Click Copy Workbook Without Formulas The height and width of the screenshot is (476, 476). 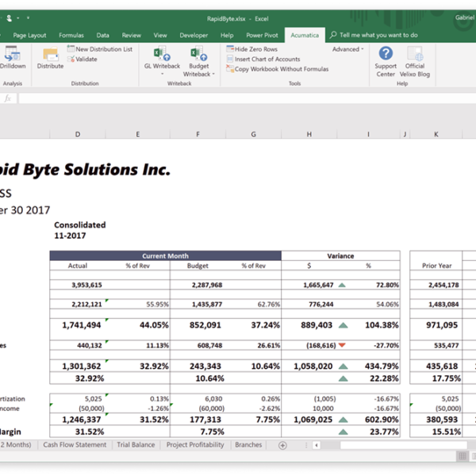(277, 69)
